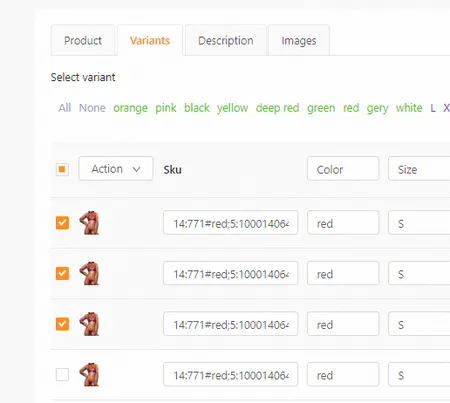The height and width of the screenshot is (403, 450).
Task: Click the second row's product thumbnail
Action: [x=89, y=273]
